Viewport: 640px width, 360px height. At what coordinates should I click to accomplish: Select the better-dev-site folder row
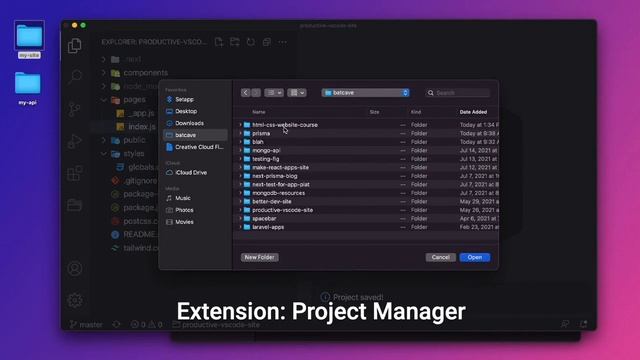coord(367,202)
